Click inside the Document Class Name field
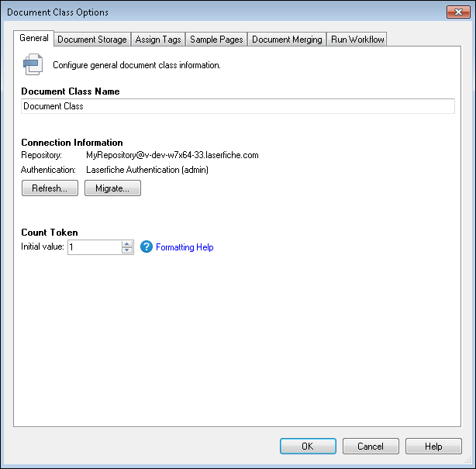Image resolution: width=476 pixels, height=469 pixels. tap(238, 106)
